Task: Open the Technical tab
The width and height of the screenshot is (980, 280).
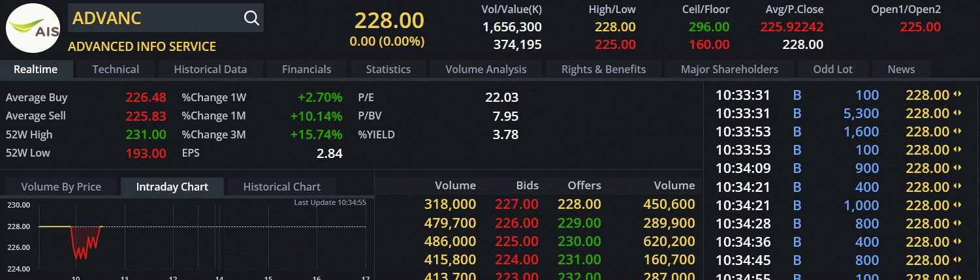Action: (x=116, y=69)
